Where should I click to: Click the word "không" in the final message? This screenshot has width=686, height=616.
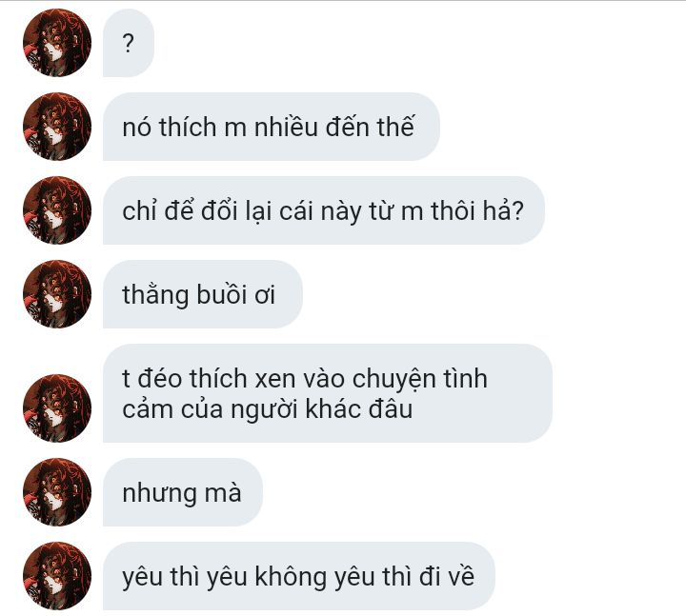pos(292,577)
